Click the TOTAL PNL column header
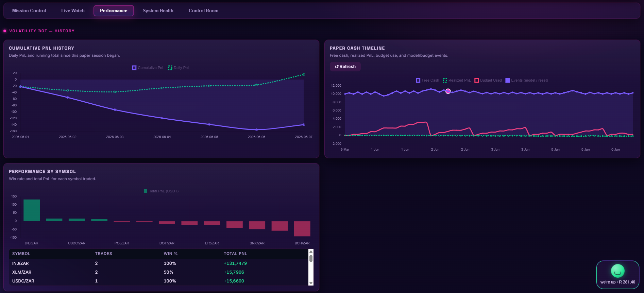644x293 pixels. pyautogui.click(x=235, y=254)
